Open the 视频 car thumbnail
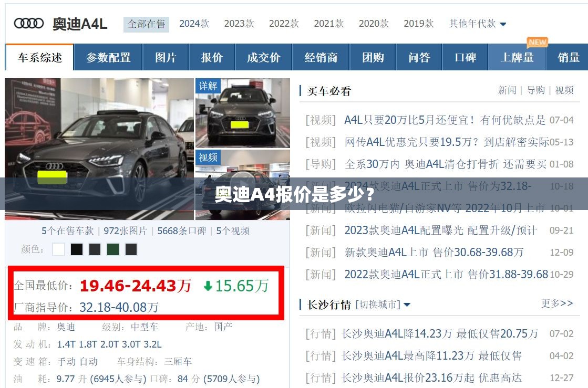This screenshot has width=588, height=388. pyautogui.click(x=243, y=185)
